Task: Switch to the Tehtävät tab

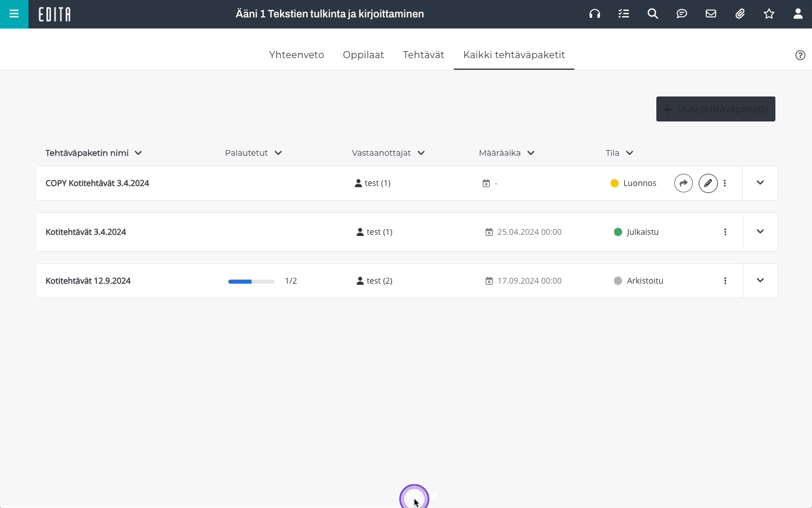Action: click(423, 55)
